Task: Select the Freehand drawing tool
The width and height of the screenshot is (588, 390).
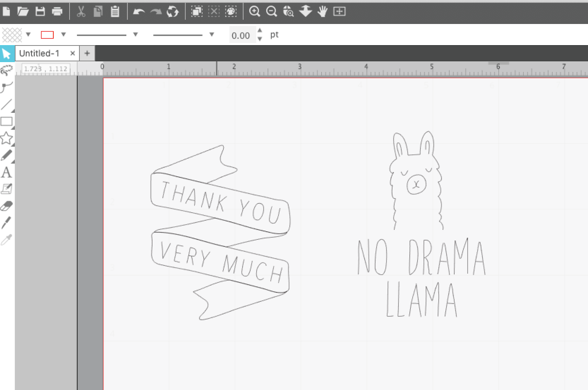Action: point(6,155)
